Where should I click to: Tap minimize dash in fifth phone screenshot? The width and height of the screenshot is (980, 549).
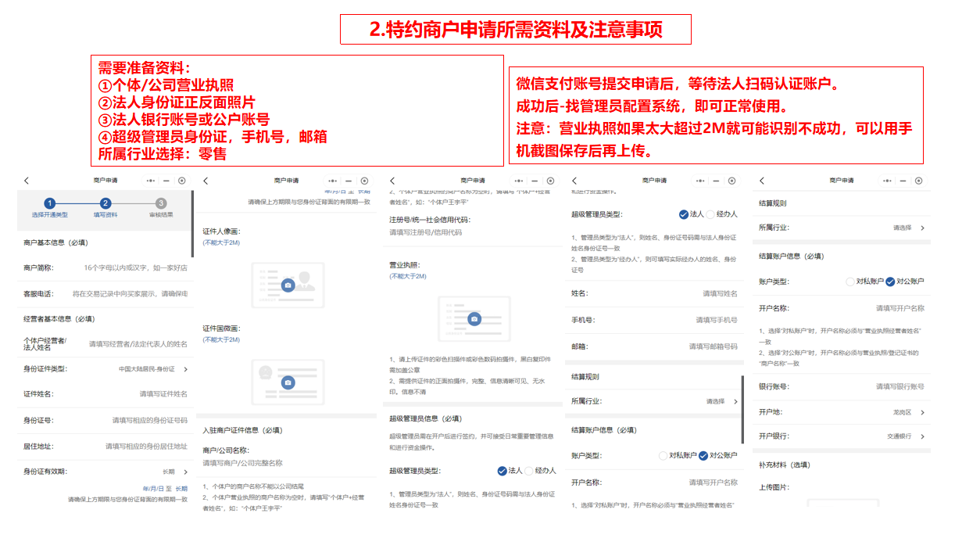click(903, 181)
